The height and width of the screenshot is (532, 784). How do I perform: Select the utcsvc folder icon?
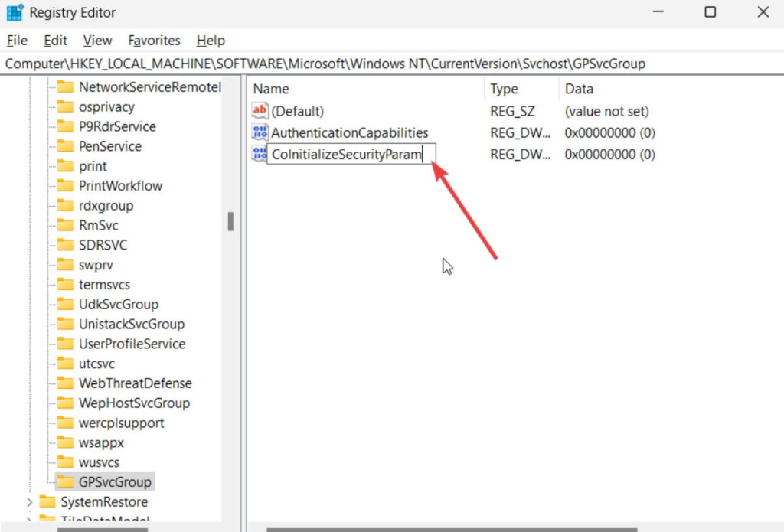pyautogui.click(x=65, y=364)
